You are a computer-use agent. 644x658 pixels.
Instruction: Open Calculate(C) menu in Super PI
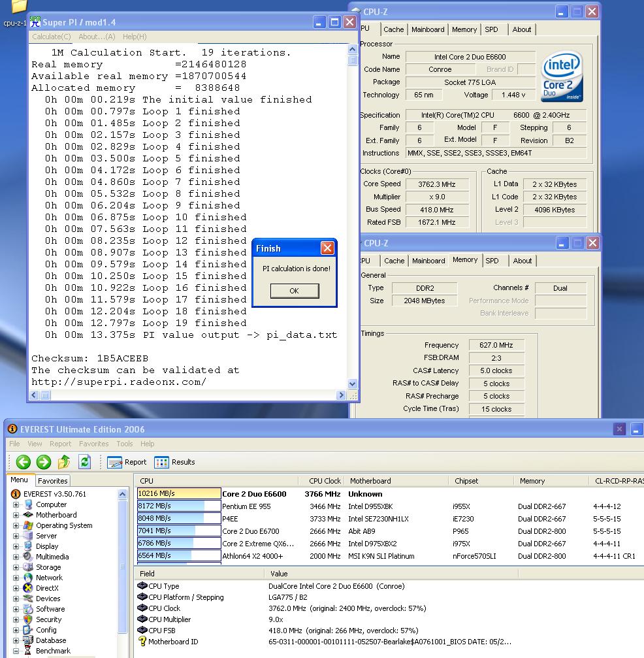pyautogui.click(x=51, y=37)
